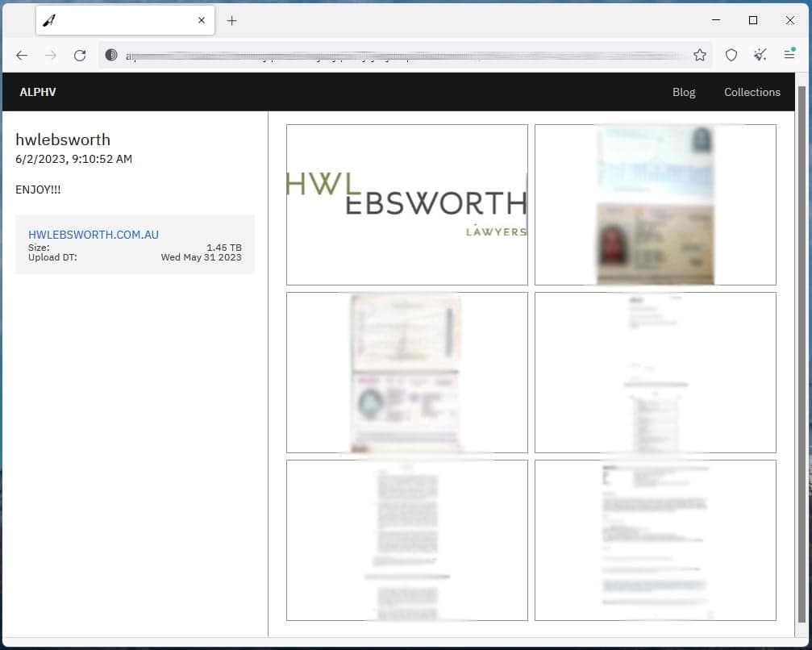Click the ALPHV site logo
The width and height of the screenshot is (812, 650).
(x=38, y=92)
